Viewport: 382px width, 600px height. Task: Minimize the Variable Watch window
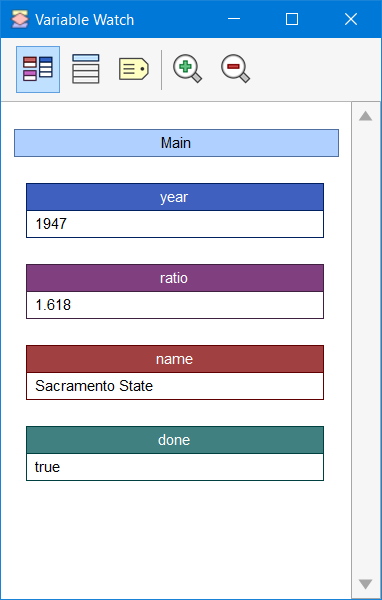pos(233,19)
